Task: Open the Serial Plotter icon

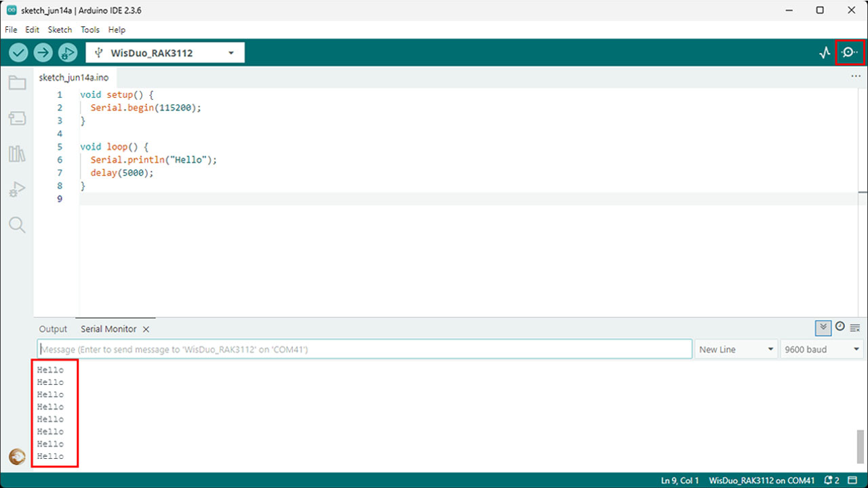Action: pyautogui.click(x=825, y=53)
